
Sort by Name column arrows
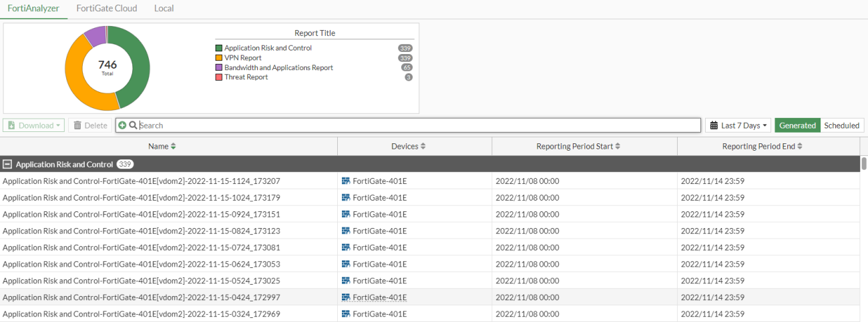[x=174, y=146]
